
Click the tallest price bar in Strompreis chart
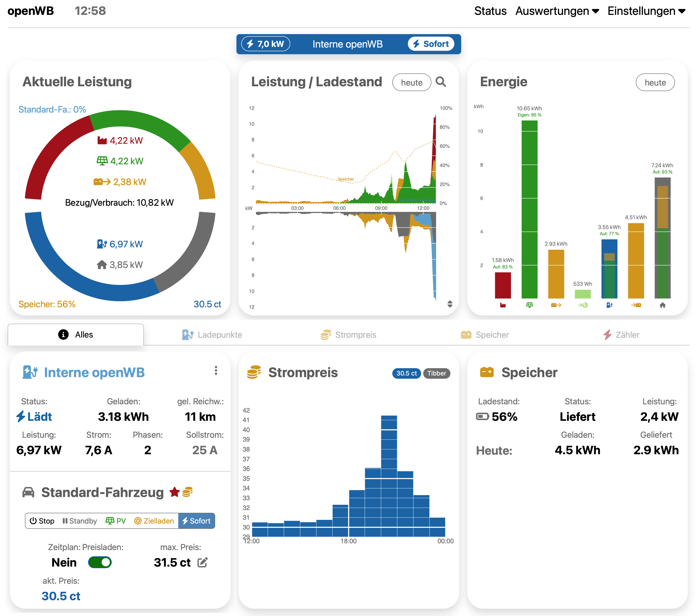pos(389,475)
